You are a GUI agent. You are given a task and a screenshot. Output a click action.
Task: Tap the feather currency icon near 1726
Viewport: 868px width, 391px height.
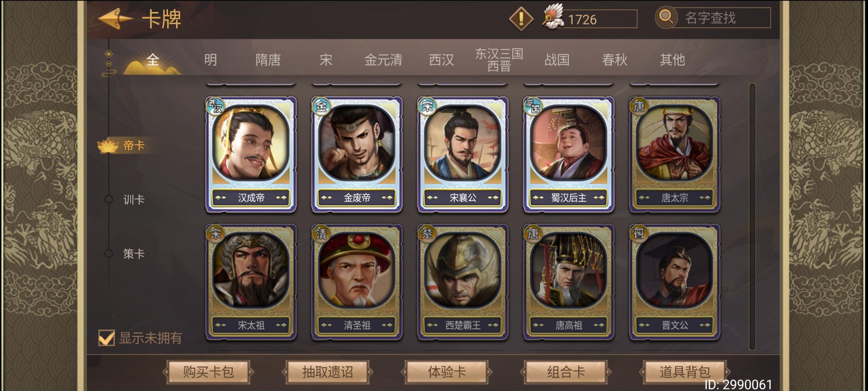coord(553,17)
